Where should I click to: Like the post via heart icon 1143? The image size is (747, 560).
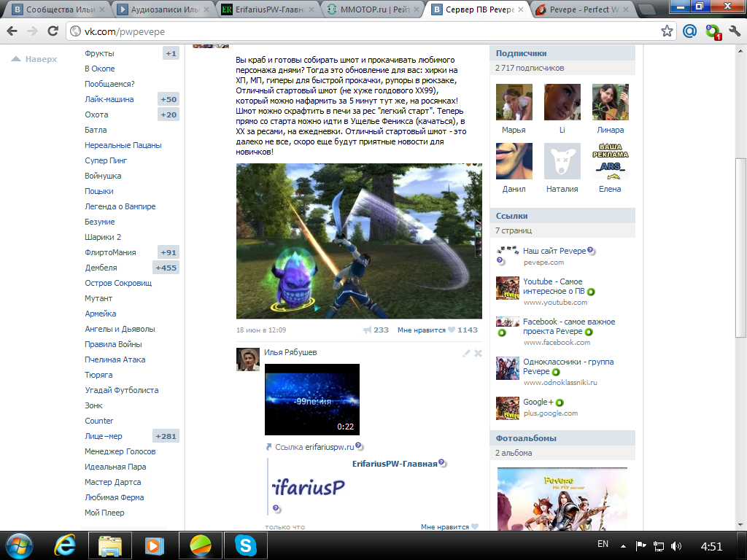452,330
